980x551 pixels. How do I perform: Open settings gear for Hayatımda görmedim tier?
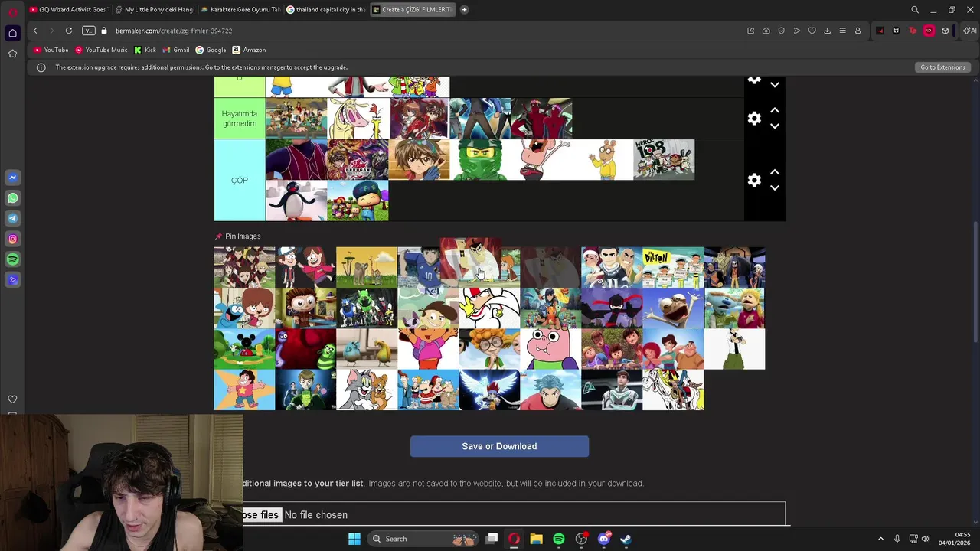click(x=754, y=119)
